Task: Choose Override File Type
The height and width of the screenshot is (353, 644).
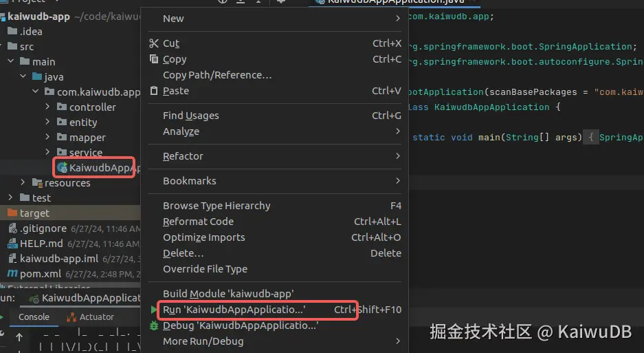Action: (x=274, y=269)
